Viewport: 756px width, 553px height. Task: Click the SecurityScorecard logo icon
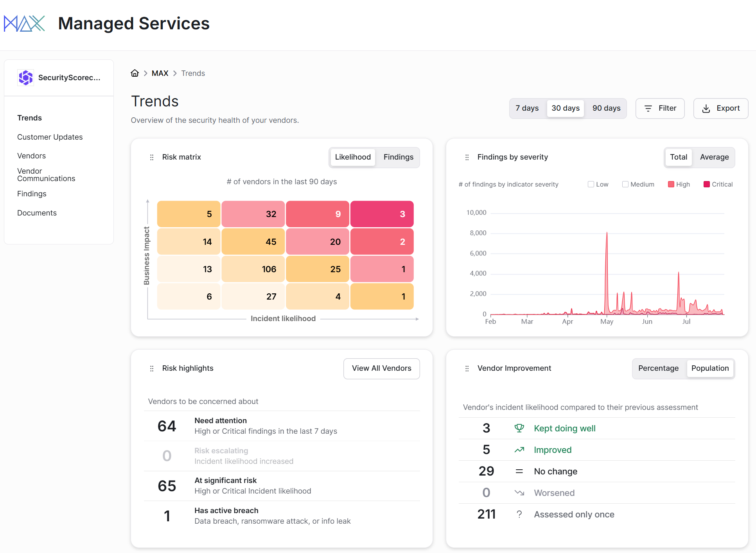click(x=26, y=77)
